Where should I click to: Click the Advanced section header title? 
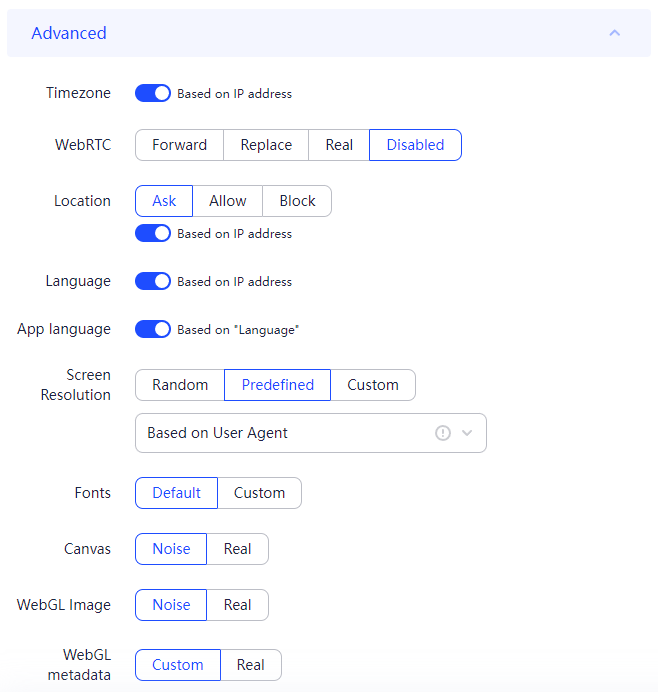(69, 33)
